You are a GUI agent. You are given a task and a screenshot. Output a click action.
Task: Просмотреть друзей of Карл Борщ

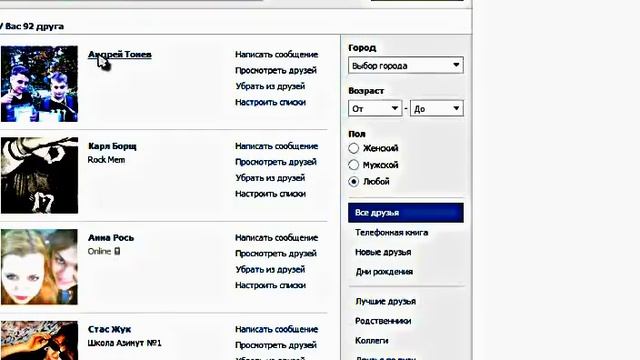pos(276,162)
